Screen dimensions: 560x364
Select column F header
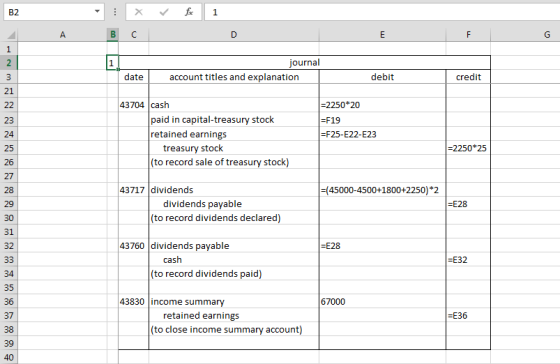(x=468, y=35)
